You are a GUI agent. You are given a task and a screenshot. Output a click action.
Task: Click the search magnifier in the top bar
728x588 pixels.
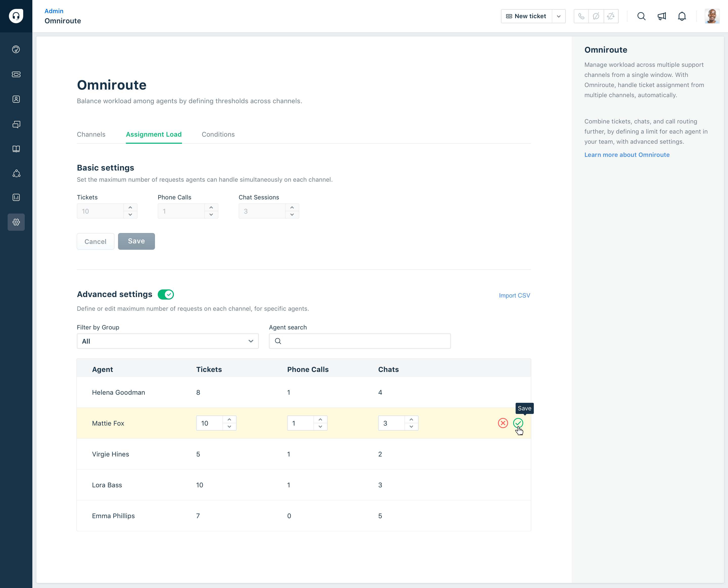click(x=641, y=16)
